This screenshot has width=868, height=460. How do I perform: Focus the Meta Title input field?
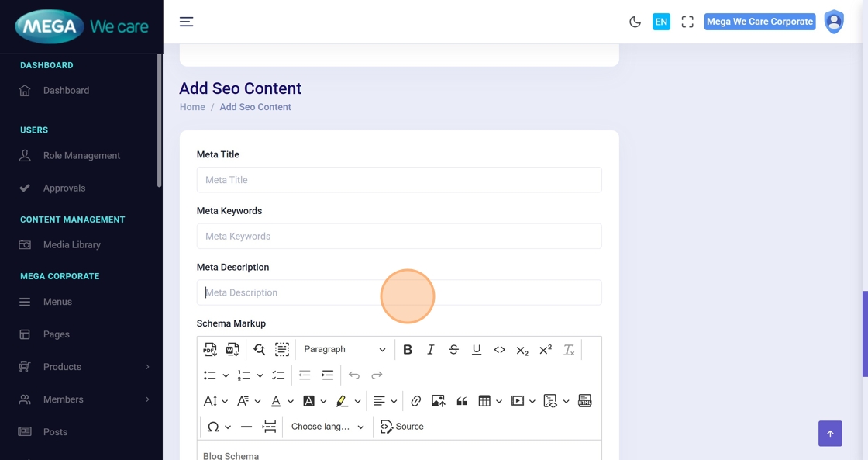pyautogui.click(x=399, y=180)
